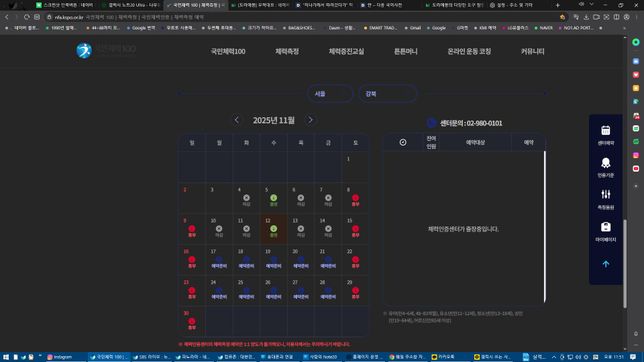Click the 예약준비 marker on November 26

pyautogui.click(x=274, y=293)
